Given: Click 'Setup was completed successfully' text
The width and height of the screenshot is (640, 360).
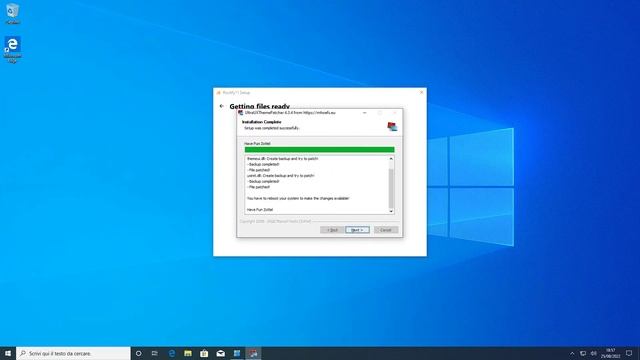Looking at the screenshot, I should (x=271, y=128).
